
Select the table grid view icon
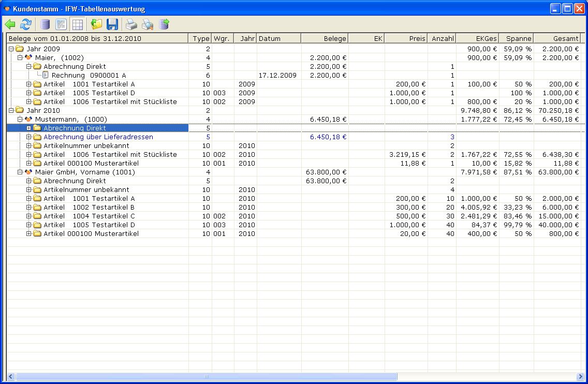[77, 24]
